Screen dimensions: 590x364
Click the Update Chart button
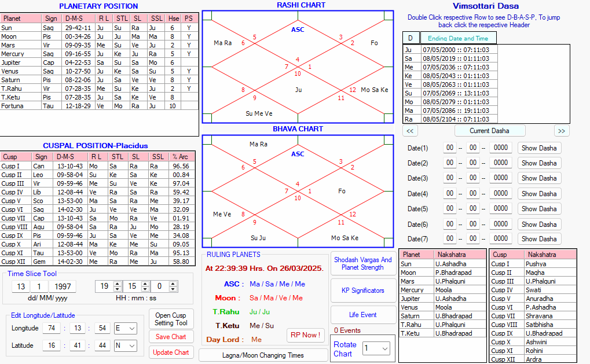click(171, 352)
